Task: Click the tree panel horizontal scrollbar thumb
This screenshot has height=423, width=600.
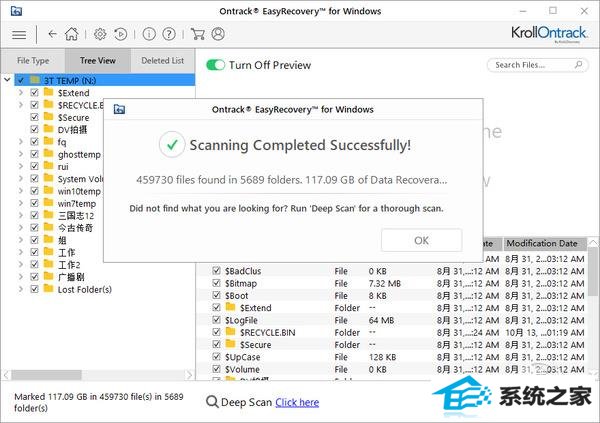Action: (x=46, y=375)
